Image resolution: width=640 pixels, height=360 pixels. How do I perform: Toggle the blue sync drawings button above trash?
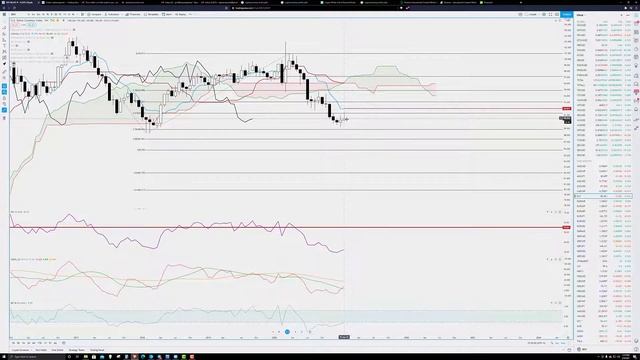pyautogui.click(x=4, y=110)
